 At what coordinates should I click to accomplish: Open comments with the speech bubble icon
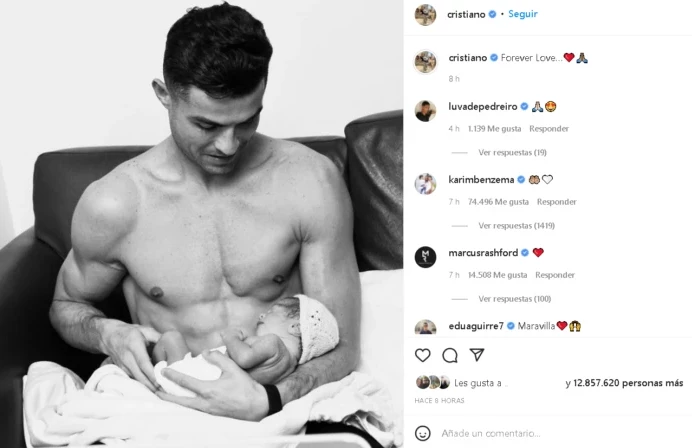pyautogui.click(x=450, y=355)
